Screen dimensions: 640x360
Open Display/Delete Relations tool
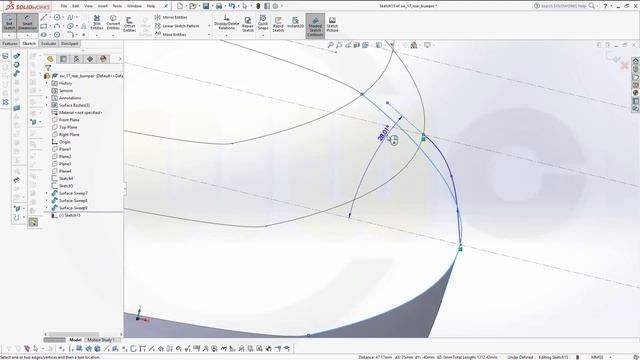[227, 22]
